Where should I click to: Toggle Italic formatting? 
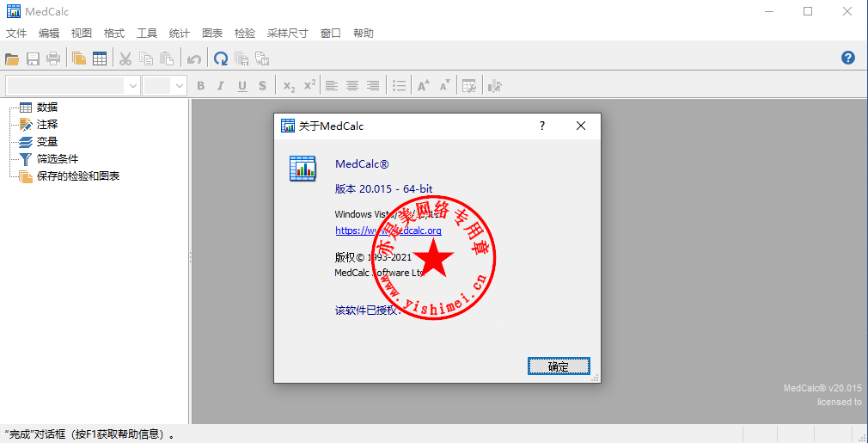click(220, 86)
